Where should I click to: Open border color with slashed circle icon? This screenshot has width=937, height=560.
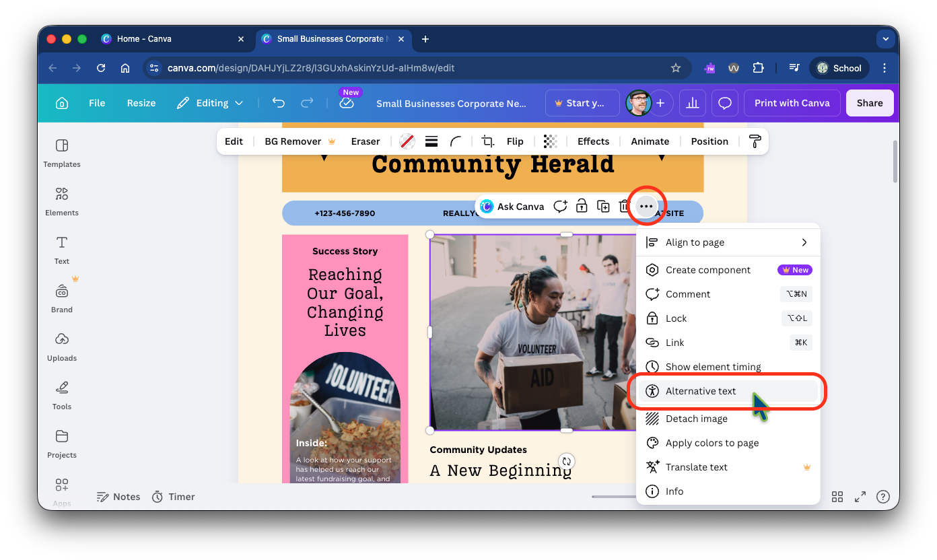tap(407, 141)
